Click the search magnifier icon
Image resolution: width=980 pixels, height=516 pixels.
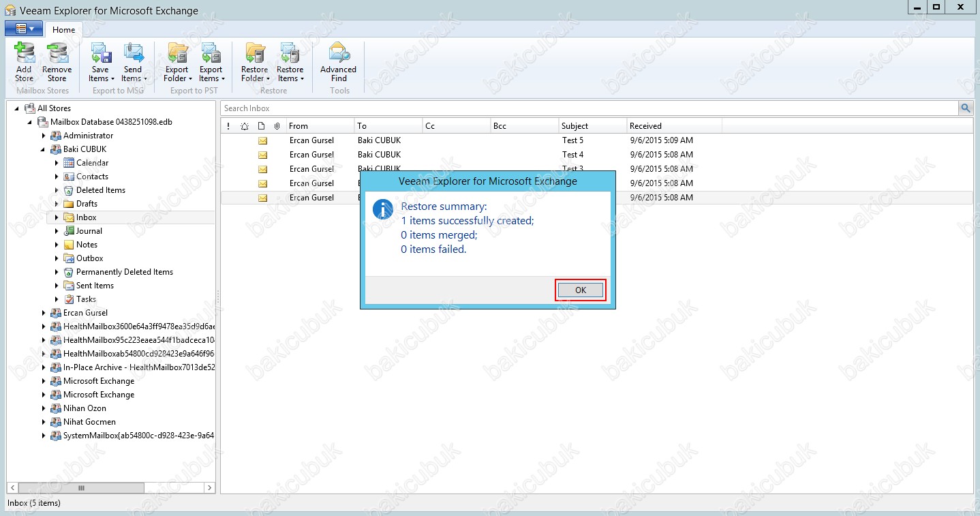[966, 108]
